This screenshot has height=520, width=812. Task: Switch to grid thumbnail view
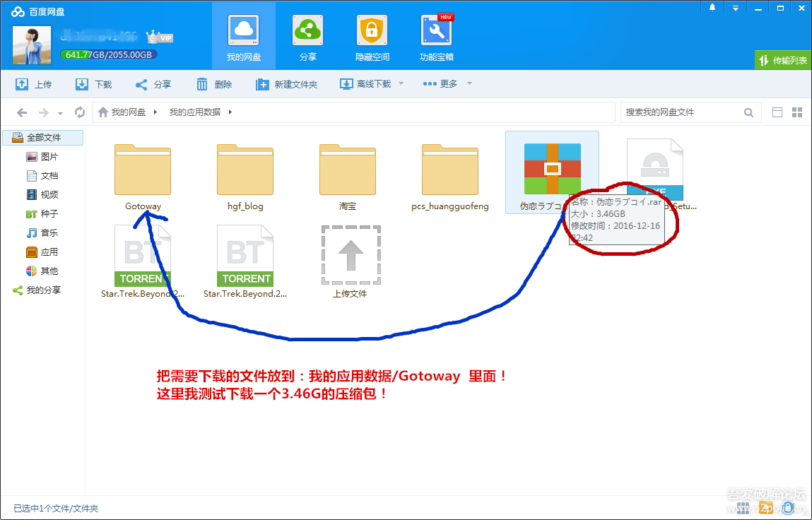coord(797,112)
